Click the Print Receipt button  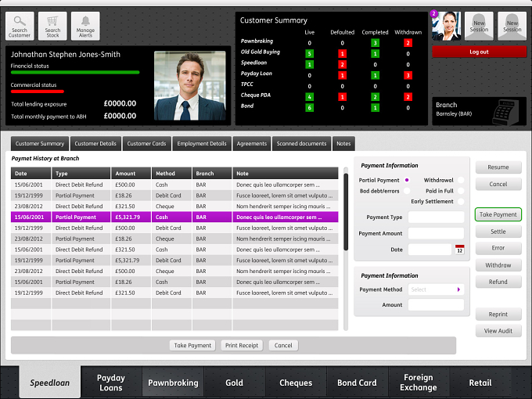pos(242,345)
